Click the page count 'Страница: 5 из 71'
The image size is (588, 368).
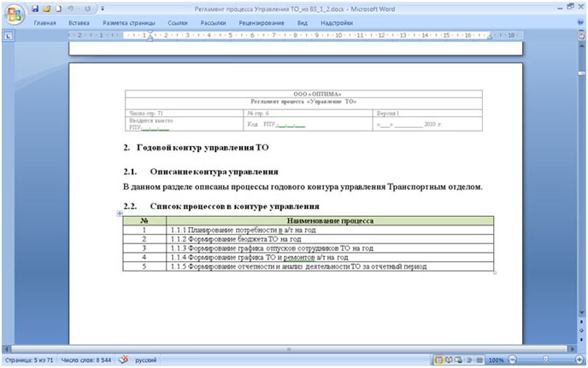click(29, 361)
